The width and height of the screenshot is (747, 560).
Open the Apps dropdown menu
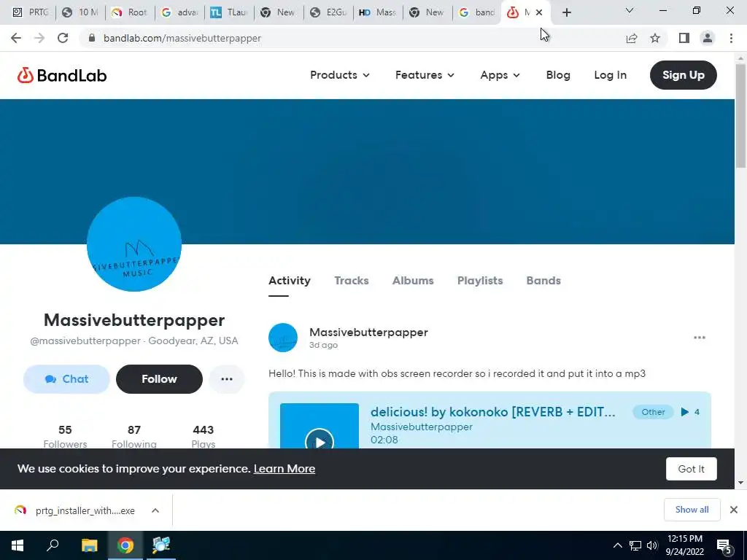[500, 75]
